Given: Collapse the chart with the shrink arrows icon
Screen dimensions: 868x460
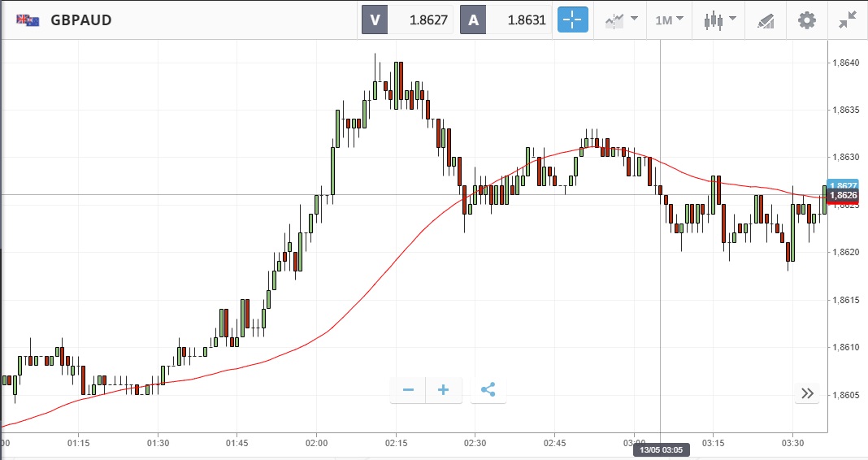Looking at the screenshot, I should tap(849, 20).
